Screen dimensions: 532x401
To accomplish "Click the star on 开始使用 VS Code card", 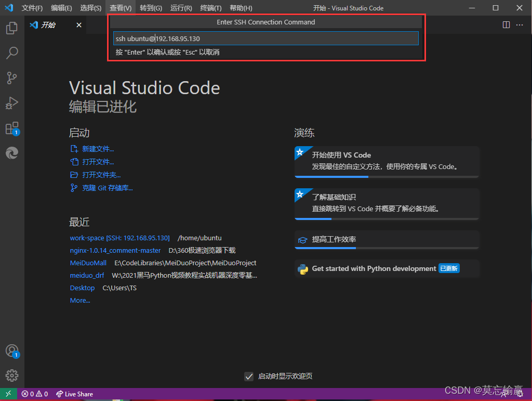I will pos(300,152).
